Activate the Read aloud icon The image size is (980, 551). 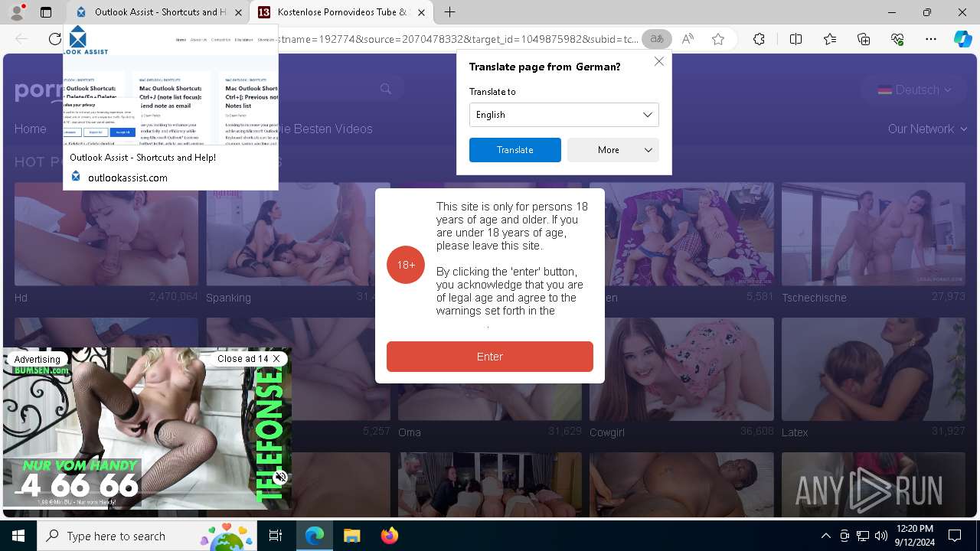click(x=688, y=39)
